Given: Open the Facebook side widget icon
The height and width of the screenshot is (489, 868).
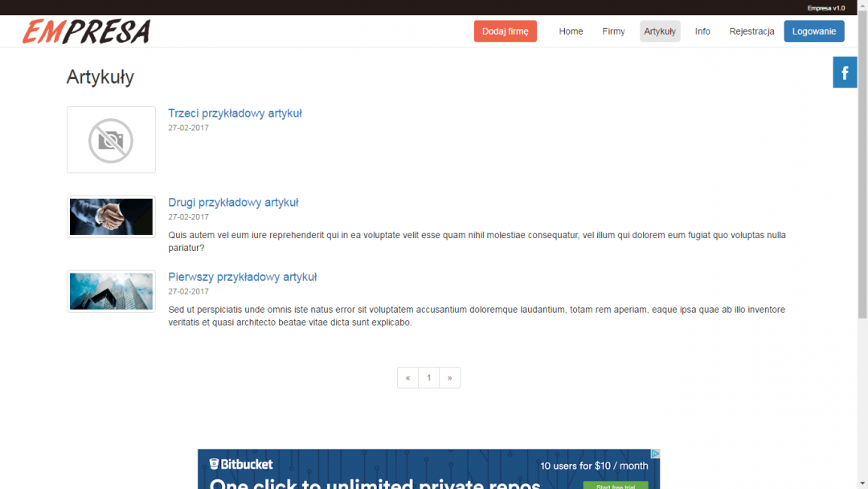Looking at the screenshot, I should click(x=845, y=73).
